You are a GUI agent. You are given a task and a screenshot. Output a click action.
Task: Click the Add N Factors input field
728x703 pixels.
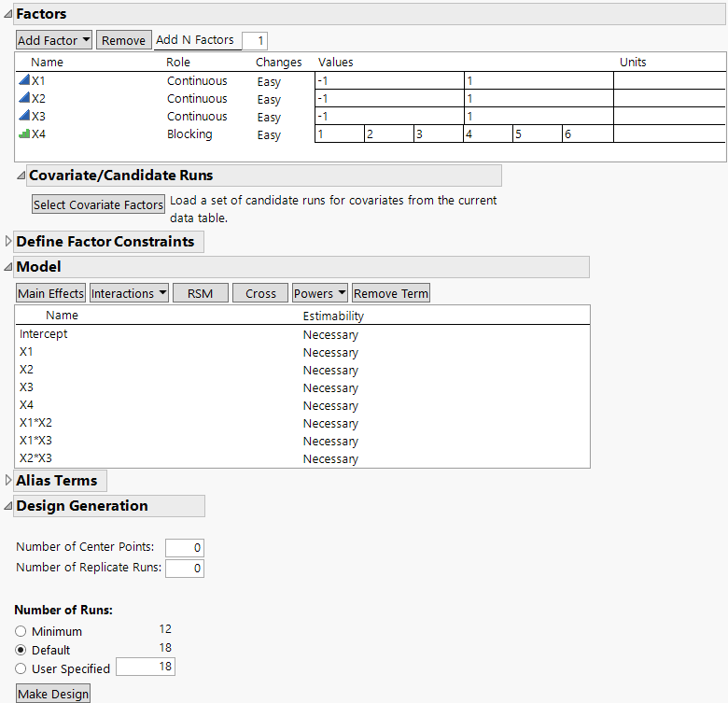pyautogui.click(x=254, y=40)
